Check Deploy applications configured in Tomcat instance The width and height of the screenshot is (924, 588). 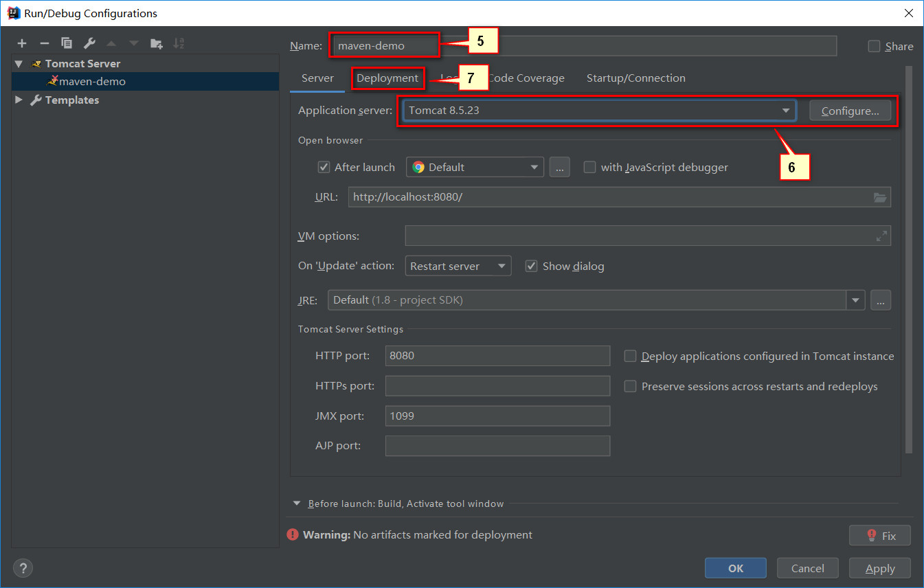pyautogui.click(x=630, y=356)
